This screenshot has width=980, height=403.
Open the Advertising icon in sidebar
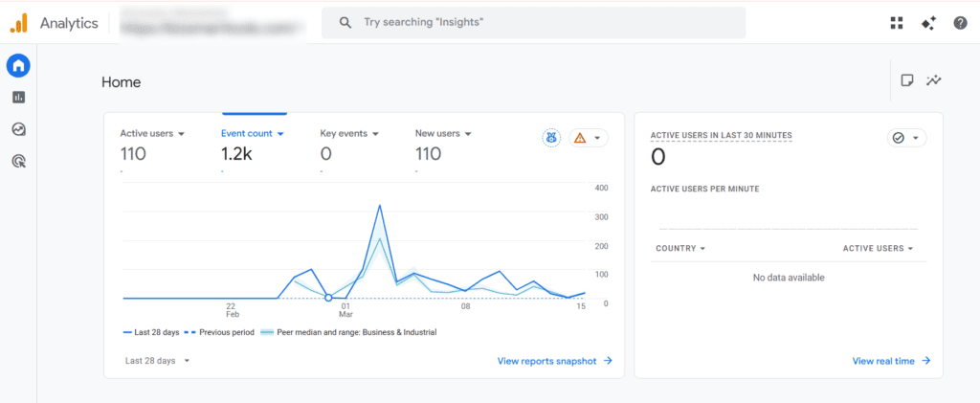tap(18, 161)
